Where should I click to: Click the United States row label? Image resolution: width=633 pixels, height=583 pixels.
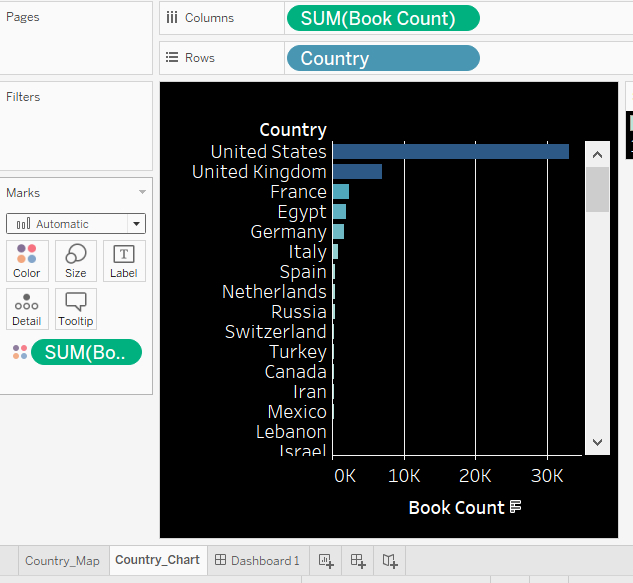[x=268, y=152]
